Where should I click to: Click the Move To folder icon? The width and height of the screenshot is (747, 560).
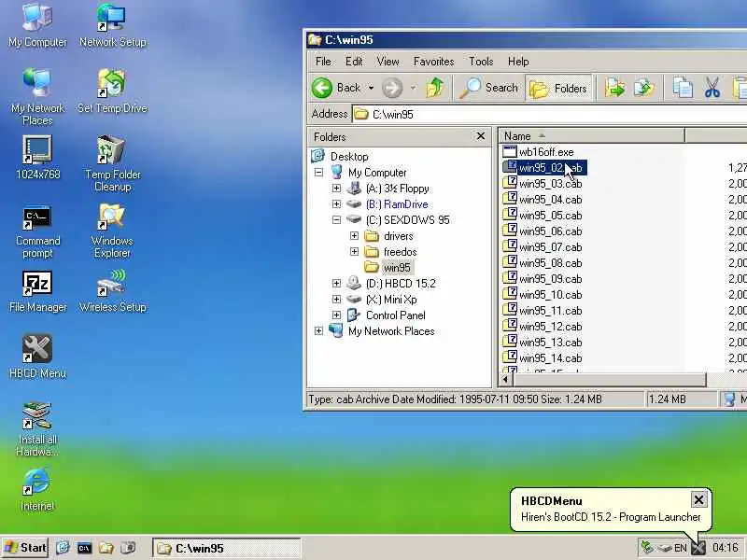tap(615, 88)
